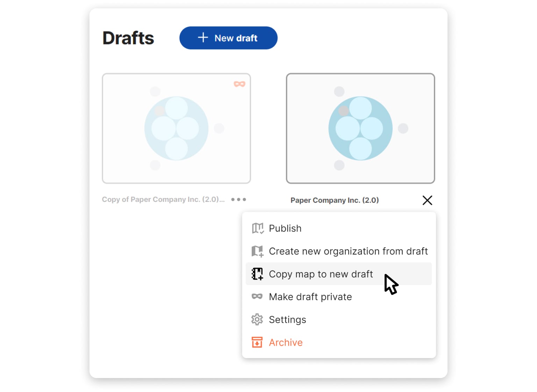Viewport: 537px width, 392px height.
Task: Click the private mask badge on copied draft
Action: coord(239,84)
